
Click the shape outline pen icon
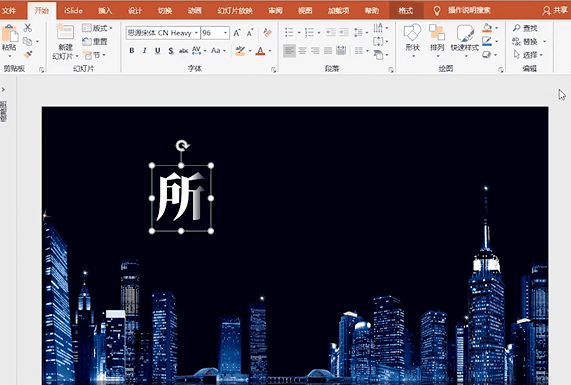[x=487, y=41]
